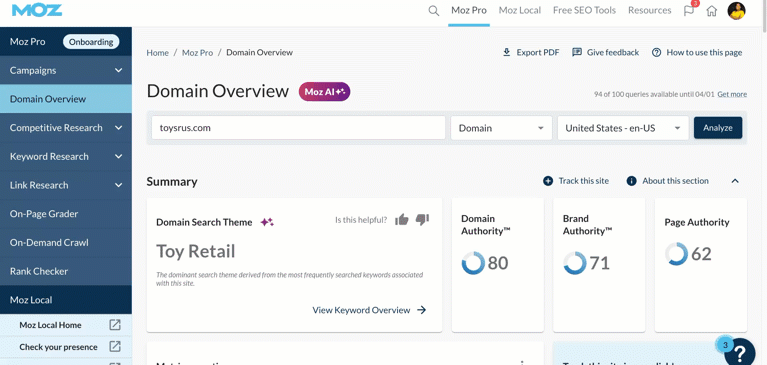Click the toysrus.com domain input field

[x=298, y=128]
